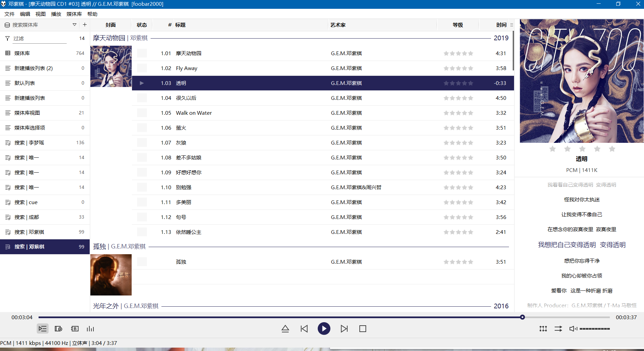The image size is (644, 351).
Task: Mute audio with the speaker icon
Action: tap(573, 329)
